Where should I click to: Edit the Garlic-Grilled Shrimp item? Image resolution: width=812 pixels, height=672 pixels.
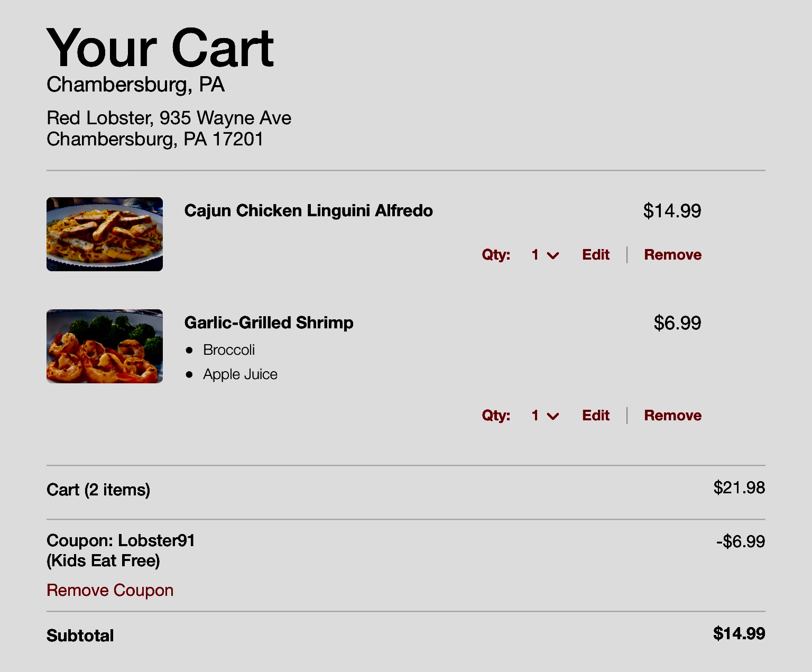596,416
